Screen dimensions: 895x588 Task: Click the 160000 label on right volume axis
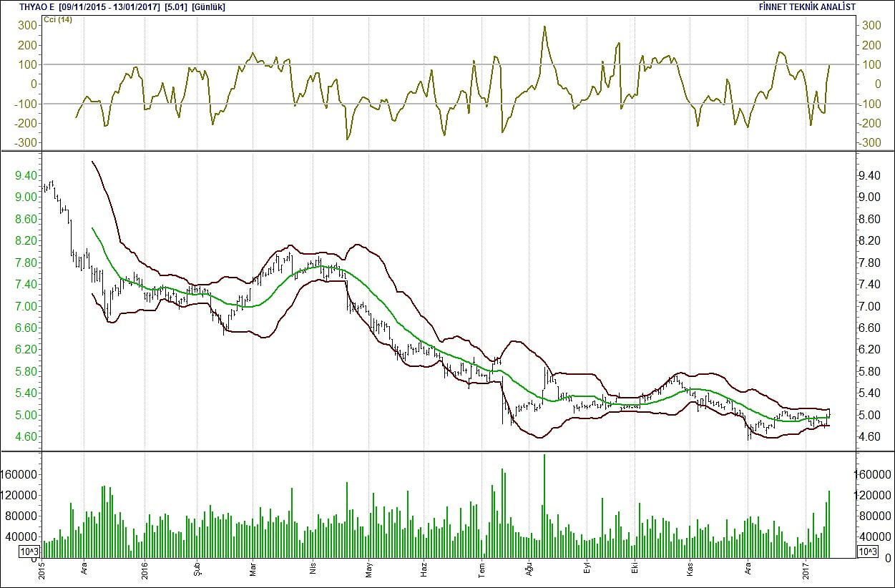(x=874, y=474)
